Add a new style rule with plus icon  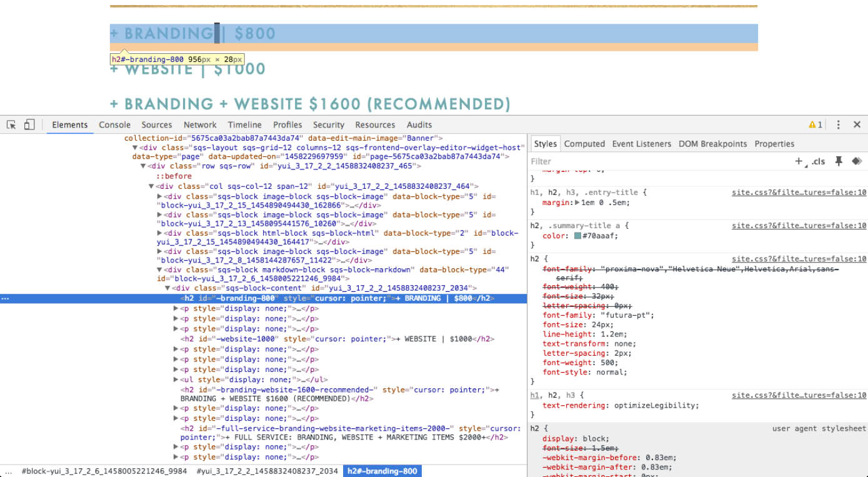(x=799, y=161)
